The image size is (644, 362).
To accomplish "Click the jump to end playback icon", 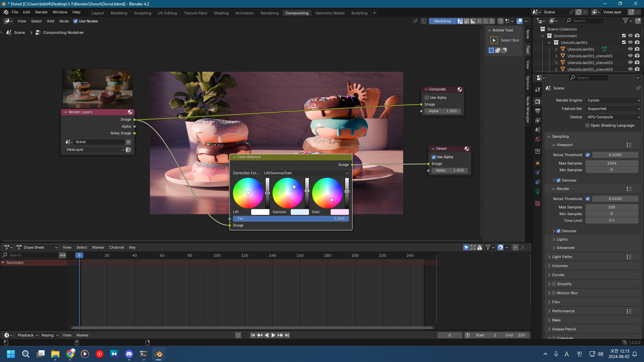I will [287, 335].
